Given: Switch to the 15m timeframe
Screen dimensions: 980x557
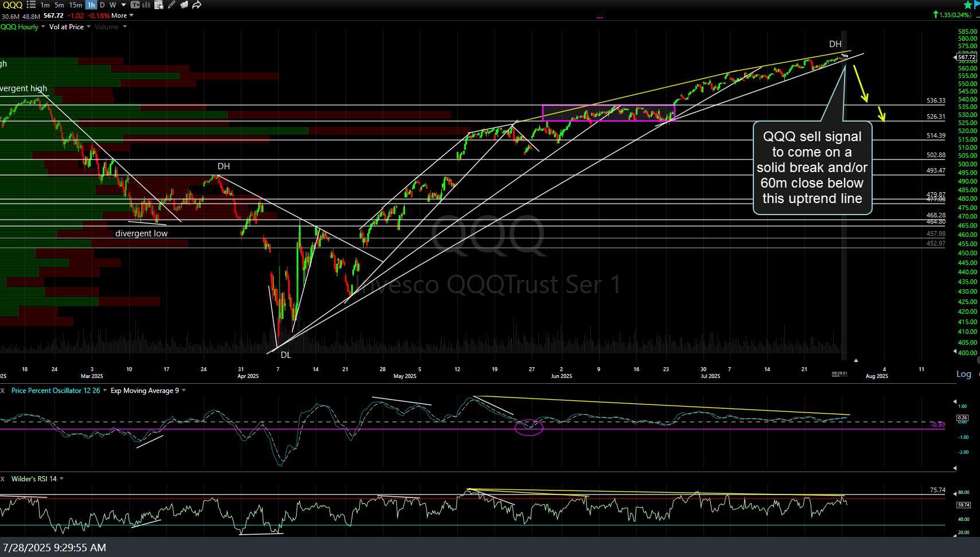Looking at the screenshot, I should (76, 5).
